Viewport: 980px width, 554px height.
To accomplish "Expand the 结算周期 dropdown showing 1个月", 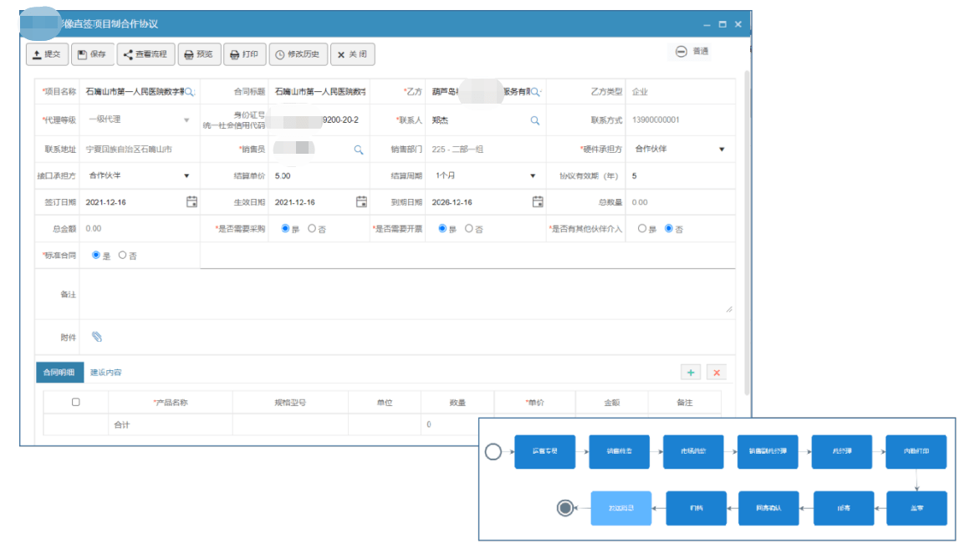I will [x=532, y=174].
